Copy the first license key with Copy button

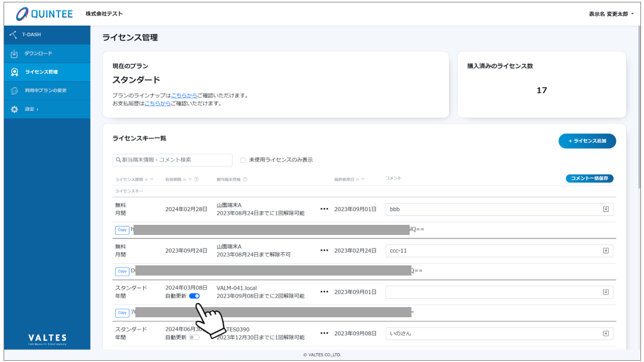pyautogui.click(x=122, y=230)
